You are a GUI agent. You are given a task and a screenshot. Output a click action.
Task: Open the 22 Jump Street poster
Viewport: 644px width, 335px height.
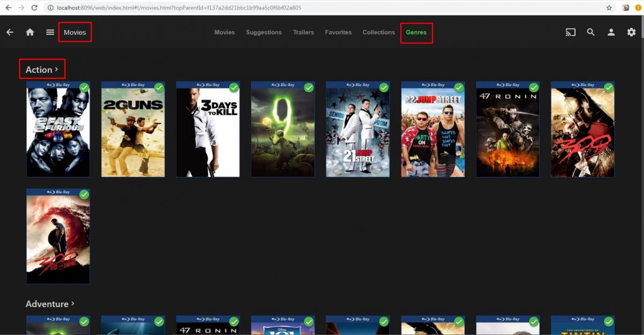[433, 129]
